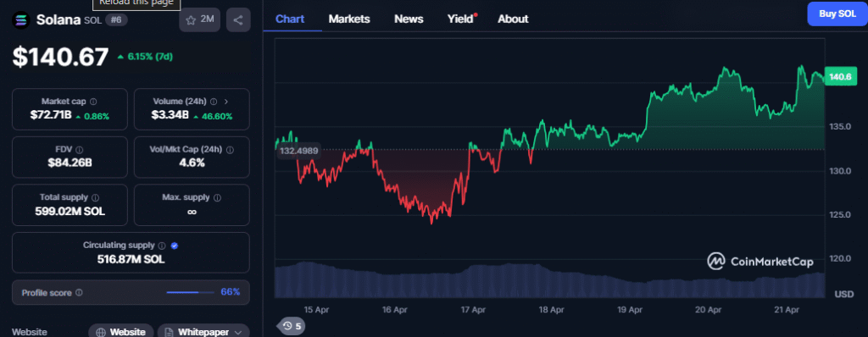Click the verified circulating supply badge
868x337 pixels.
click(x=175, y=246)
